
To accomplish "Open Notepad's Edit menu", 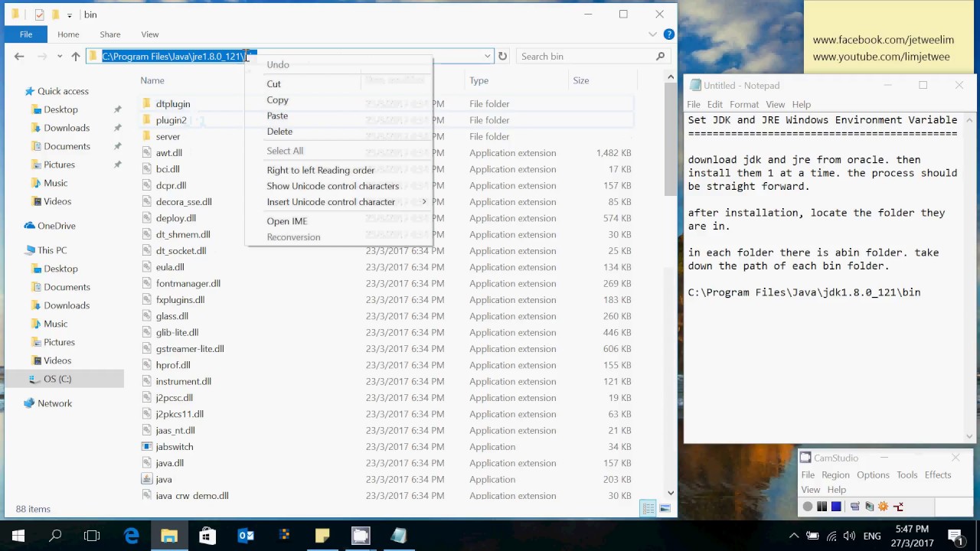I will (x=714, y=104).
